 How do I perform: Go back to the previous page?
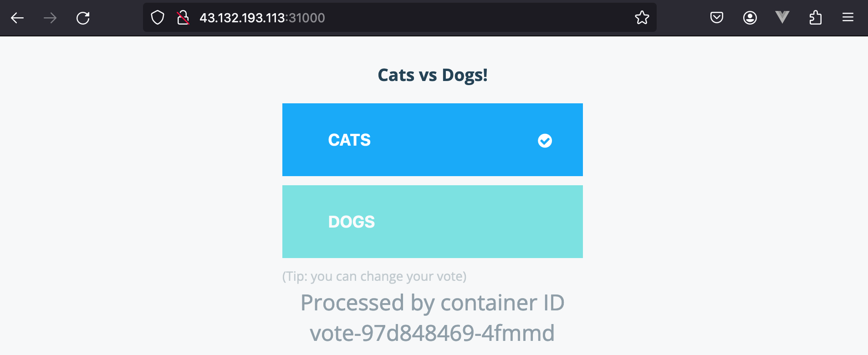(x=17, y=18)
